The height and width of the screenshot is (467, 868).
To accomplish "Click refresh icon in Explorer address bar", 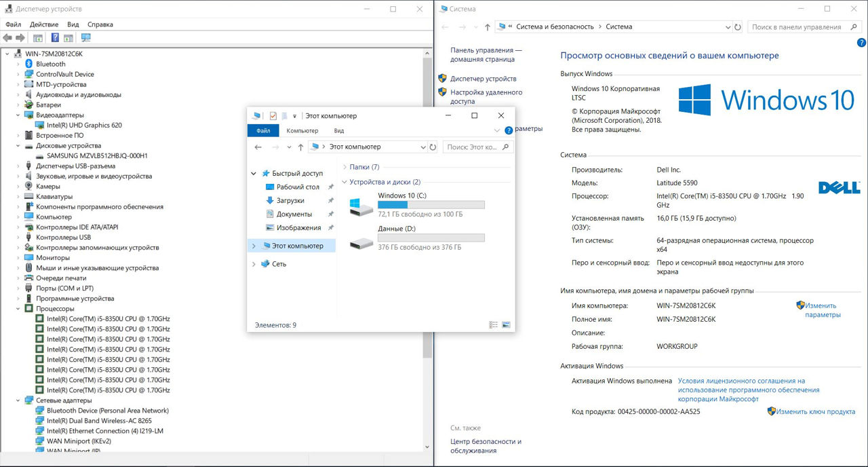I will (x=433, y=147).
